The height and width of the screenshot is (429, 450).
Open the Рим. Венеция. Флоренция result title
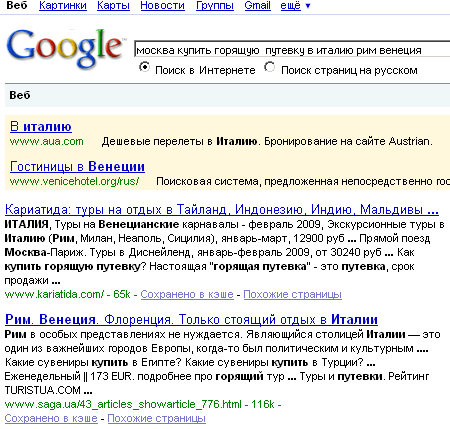coord(191,320)
